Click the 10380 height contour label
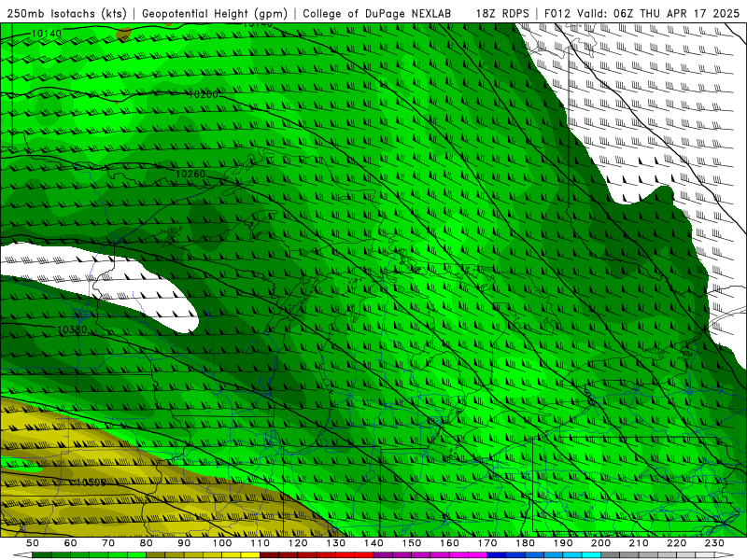The image size is (747, 560). 72,329
